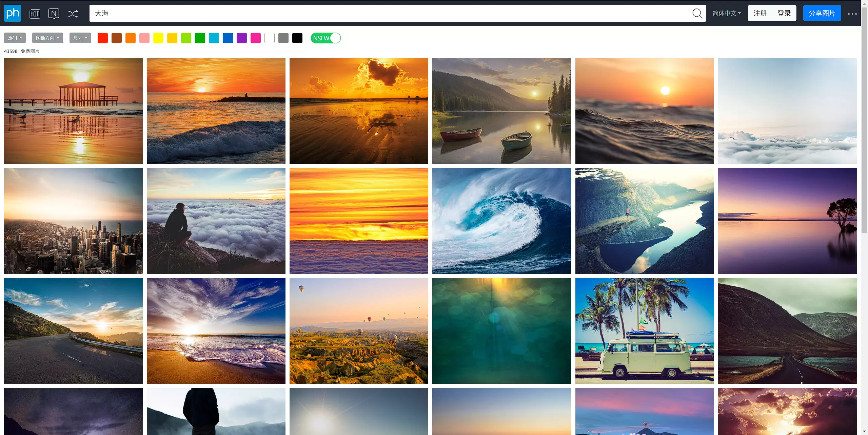
Task: Click the 注册 register link
Action: coord(760,13)
